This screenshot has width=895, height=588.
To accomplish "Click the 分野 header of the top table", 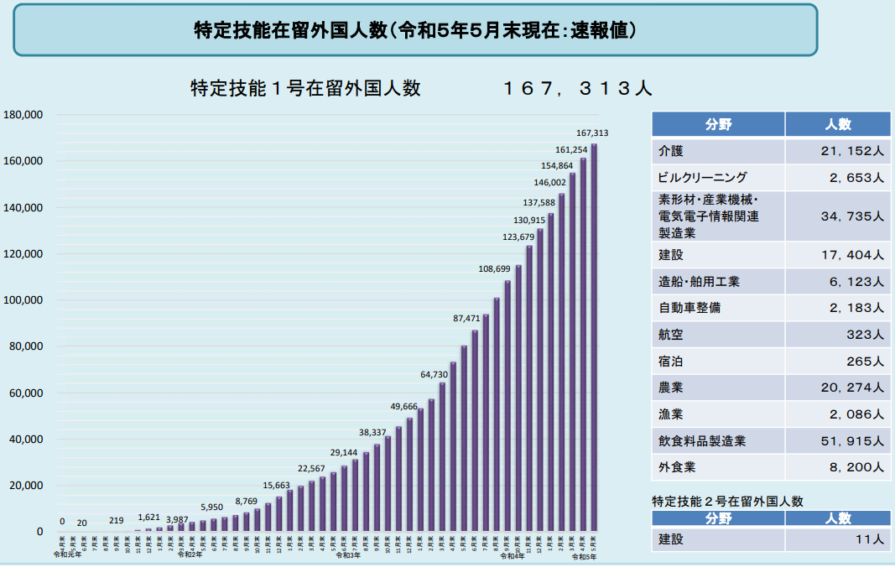I will [x=718, y=124].
